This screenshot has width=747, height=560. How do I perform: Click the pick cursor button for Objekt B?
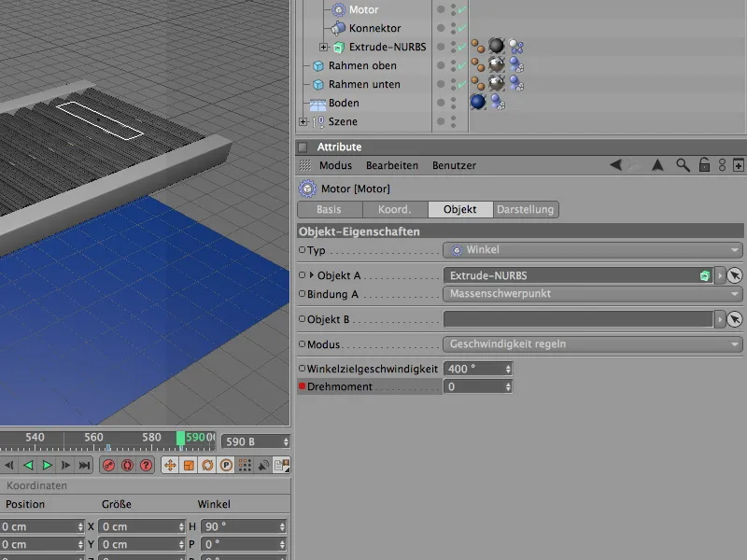tap(735, 319)
